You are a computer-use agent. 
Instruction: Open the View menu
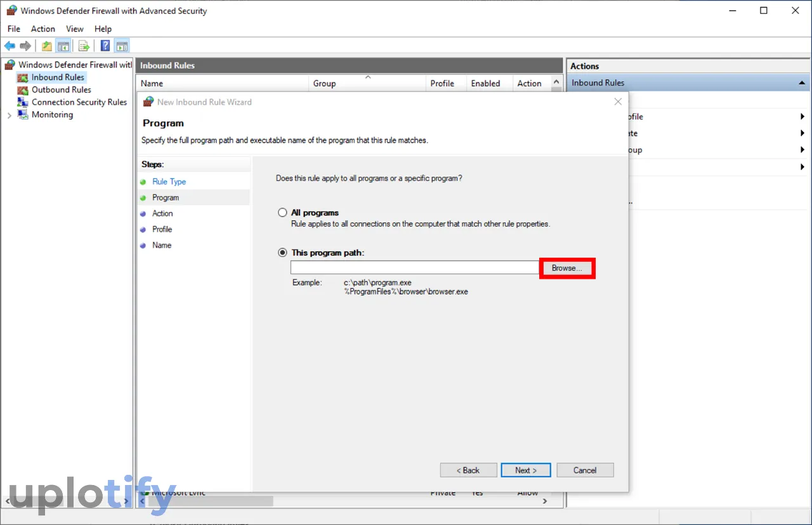coord(75,29)
